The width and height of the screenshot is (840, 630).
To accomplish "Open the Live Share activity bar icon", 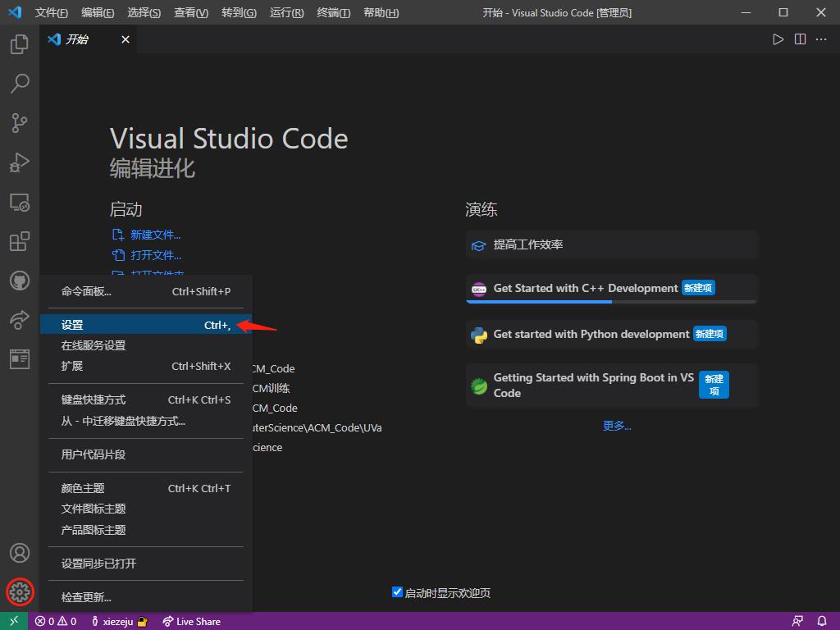I will pyautogui.click(x=20, y=320).
